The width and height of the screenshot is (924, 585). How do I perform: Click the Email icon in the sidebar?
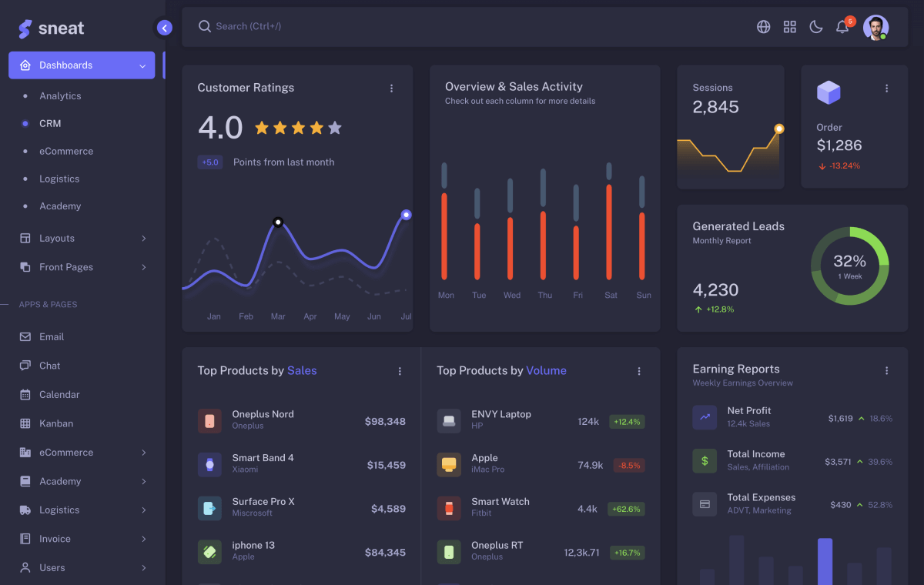[25, 336]
